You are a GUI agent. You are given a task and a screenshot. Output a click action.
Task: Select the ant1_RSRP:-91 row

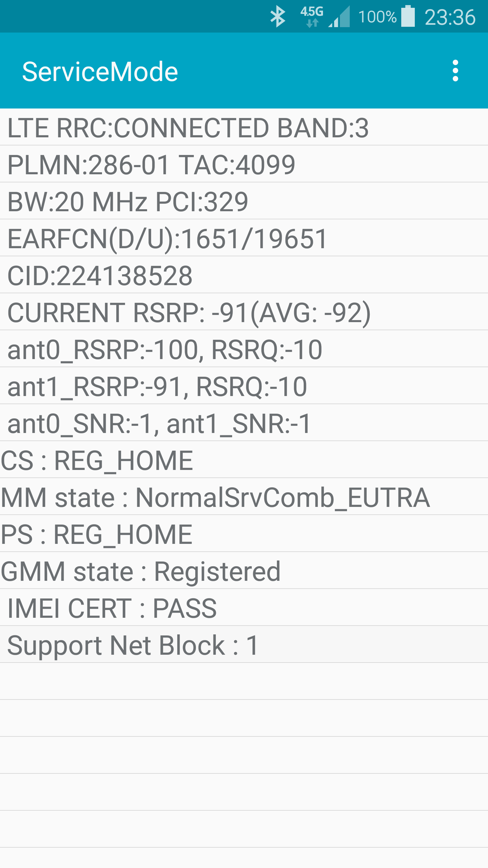click(244, 386)
